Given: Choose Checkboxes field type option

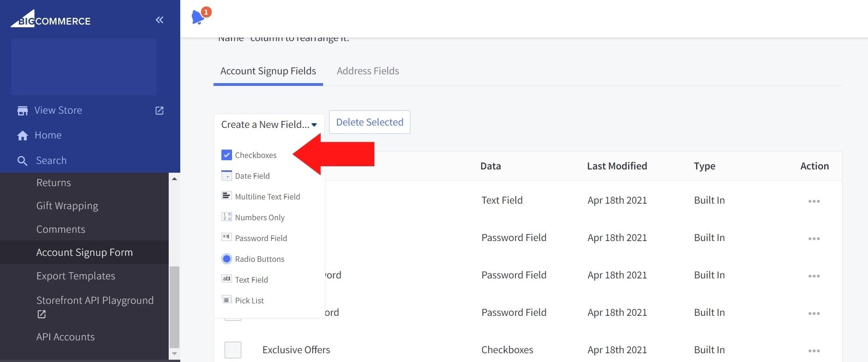Looking at the screenshot, I should [x=255, y=155].
